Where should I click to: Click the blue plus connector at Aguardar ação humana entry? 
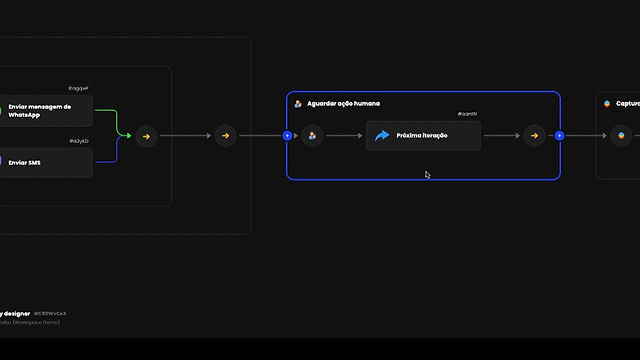[287, 136]
